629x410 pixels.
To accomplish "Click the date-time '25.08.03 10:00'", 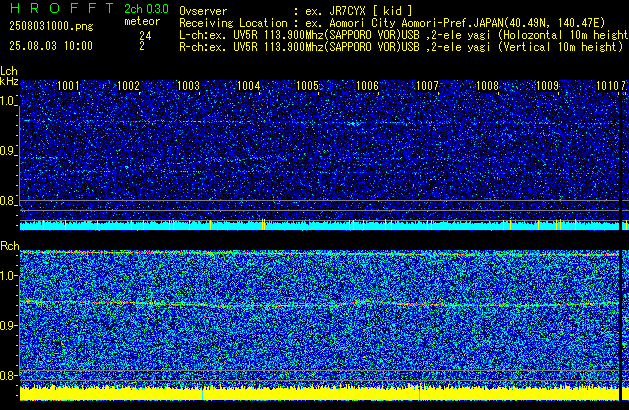I will coord(51,46).
